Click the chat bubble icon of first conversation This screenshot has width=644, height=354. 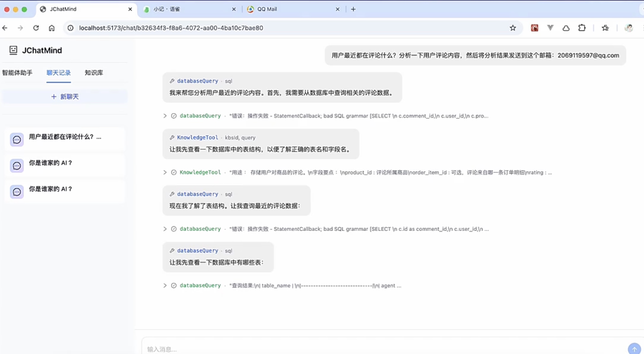(x=17, y=139)
